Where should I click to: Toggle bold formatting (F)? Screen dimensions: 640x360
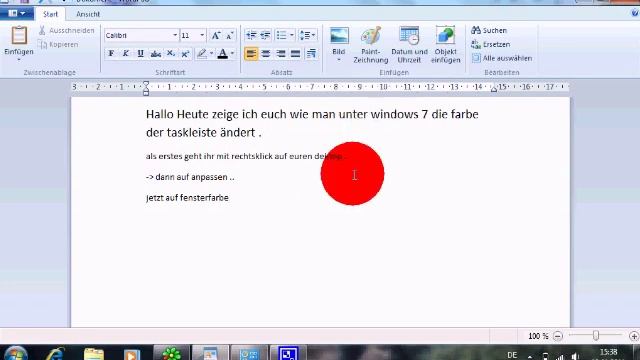tap(111, 53)
